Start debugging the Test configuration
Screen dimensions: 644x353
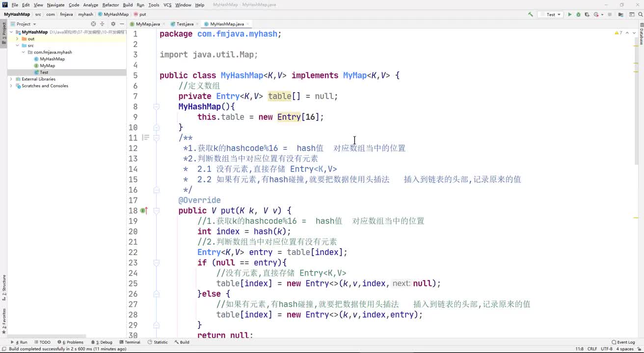[x=578, y=14]
